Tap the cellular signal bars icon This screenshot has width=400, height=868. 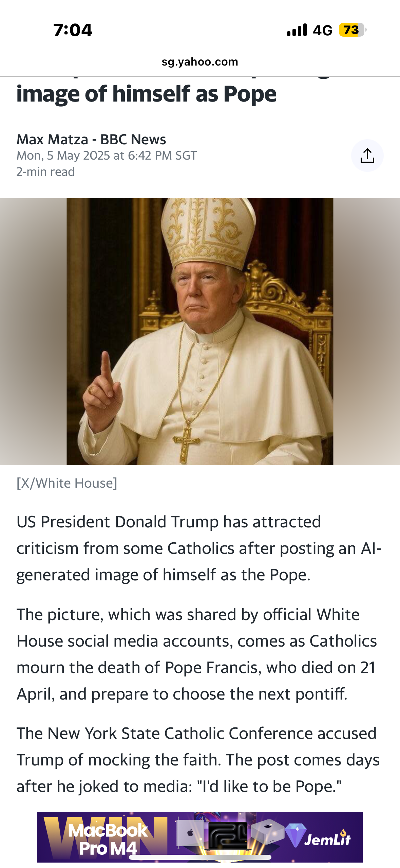[297, 30]
